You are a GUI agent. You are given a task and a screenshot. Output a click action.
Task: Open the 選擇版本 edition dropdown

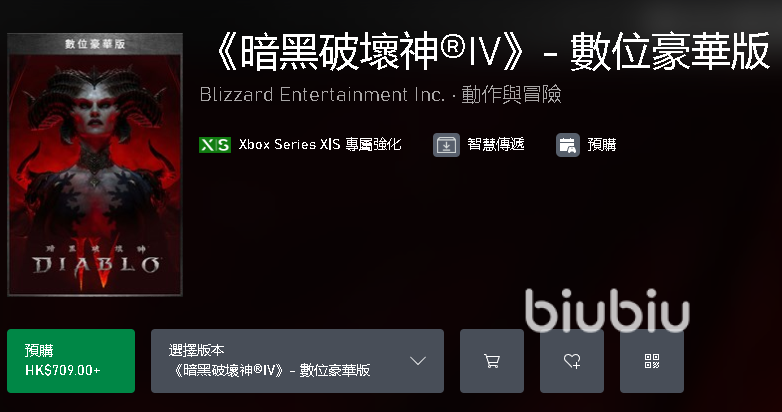(x=297, y=361)
